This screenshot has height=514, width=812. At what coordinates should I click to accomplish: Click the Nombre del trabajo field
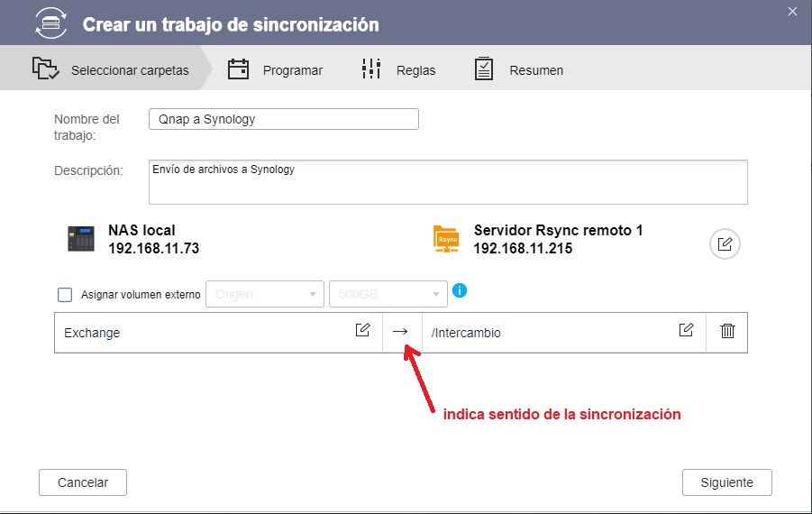(283, 119)
